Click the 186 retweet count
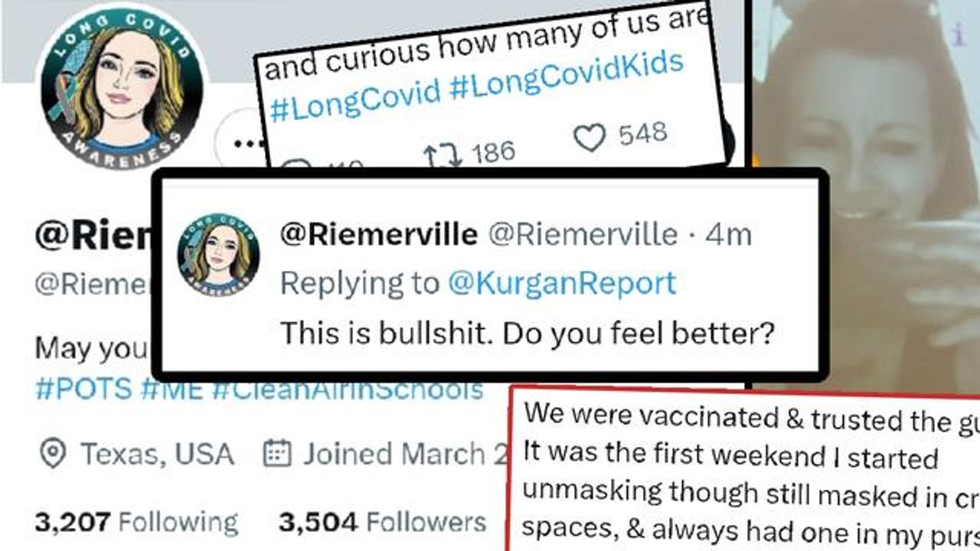Viewport: 980px width, 551px height. coord(492,152)
